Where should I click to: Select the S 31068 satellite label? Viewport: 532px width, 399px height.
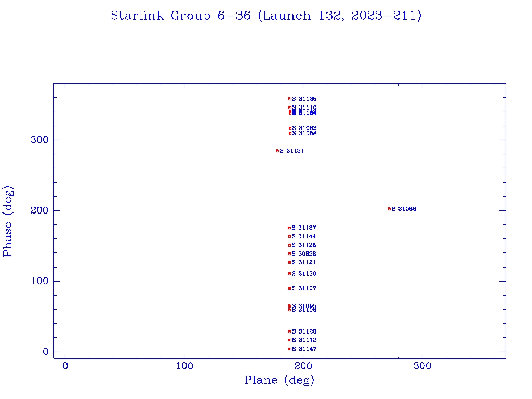[x=304, y=134]
